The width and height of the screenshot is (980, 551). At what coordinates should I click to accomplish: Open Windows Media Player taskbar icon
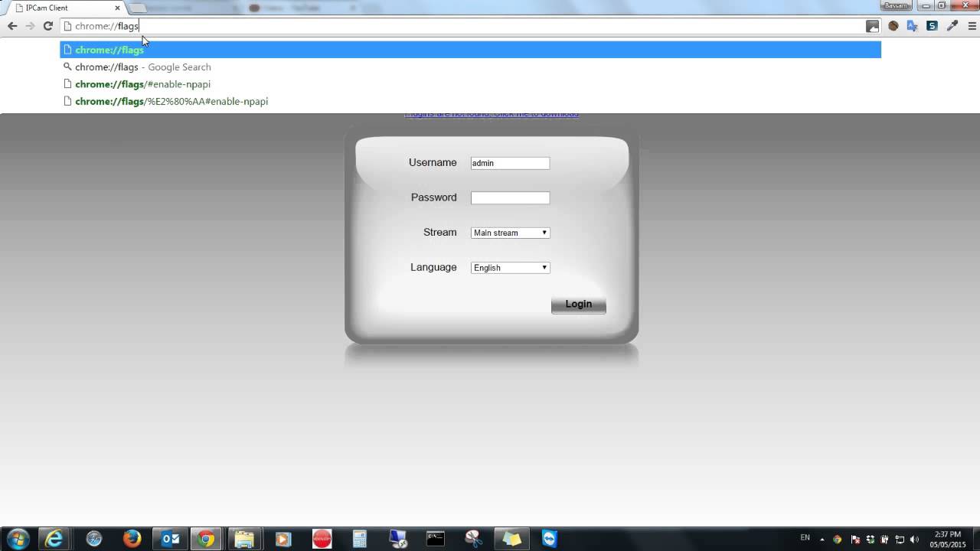(283, 539)
